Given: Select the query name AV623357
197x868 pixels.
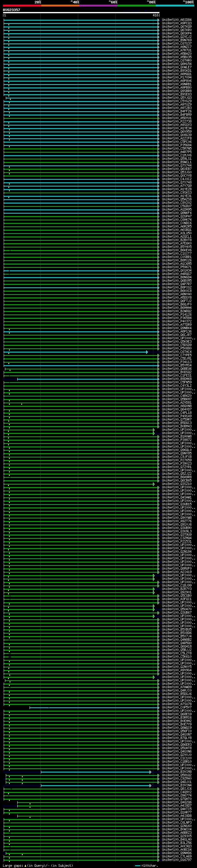Looking at the screenshot, I should coord(11,10).
